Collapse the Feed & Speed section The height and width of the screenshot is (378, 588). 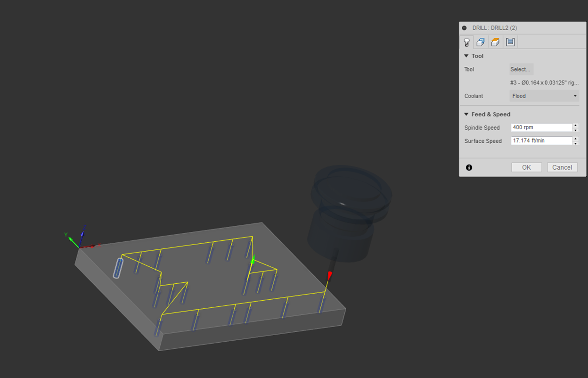(466, 115)
